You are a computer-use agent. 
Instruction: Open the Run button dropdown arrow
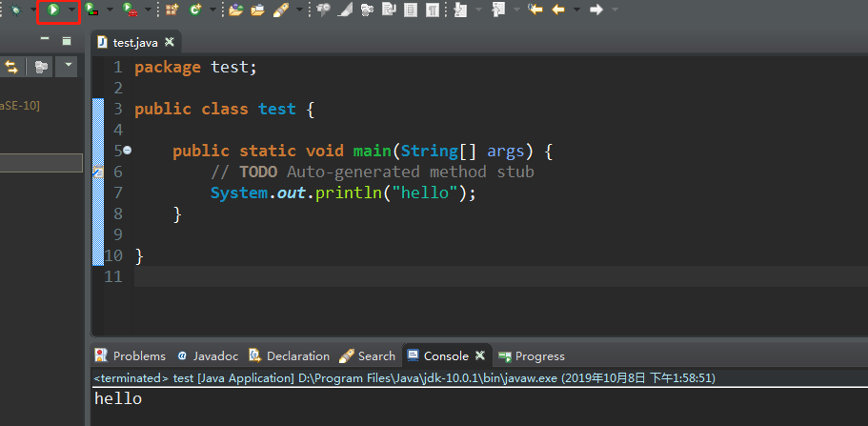pyautogui.click(x=71, y=10)
